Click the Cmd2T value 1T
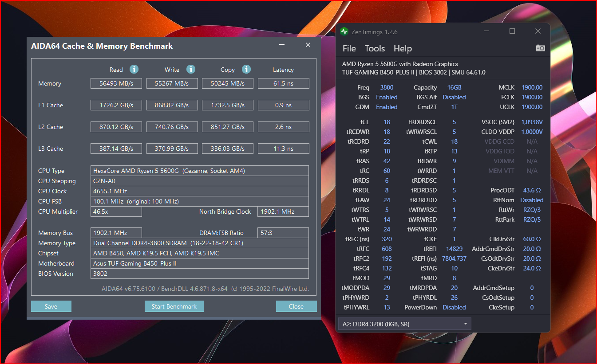The width and height of the screenshot is (597, 364). click(454, 107)
